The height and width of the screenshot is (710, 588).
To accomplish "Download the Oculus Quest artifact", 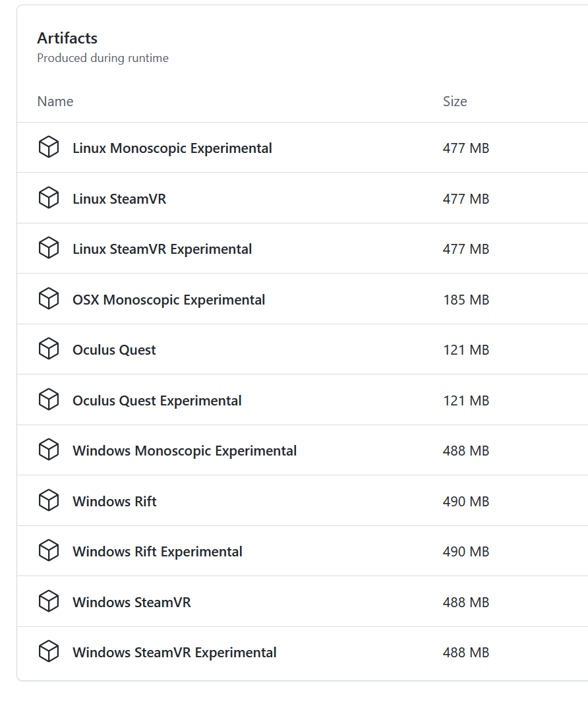I will (114, 350).
